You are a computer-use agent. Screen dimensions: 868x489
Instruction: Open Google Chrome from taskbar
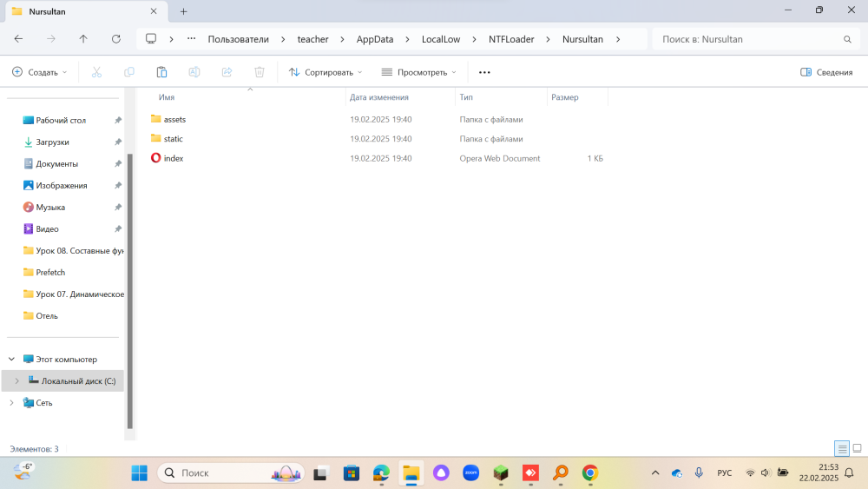[x=590, y=473]
